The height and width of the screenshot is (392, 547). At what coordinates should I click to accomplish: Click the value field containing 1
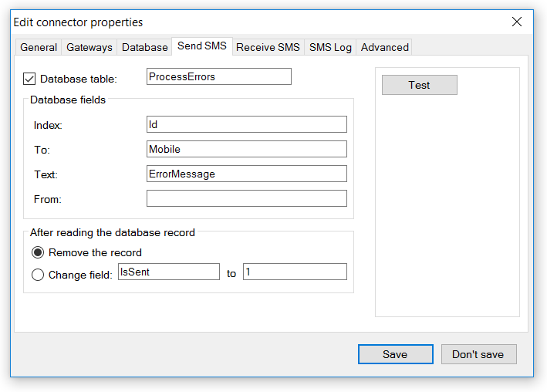click(295, 272)
